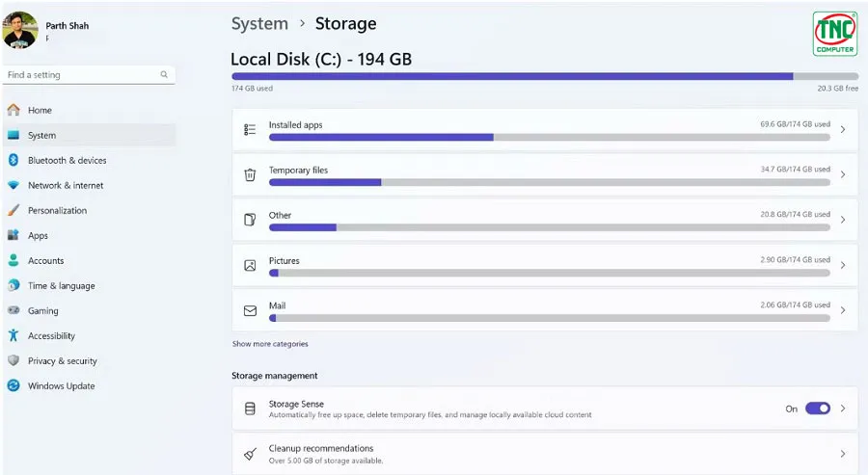The image size is (868, 475).
Task: Expand the Installed apps chevron
Action: click(x=843, y=129)
